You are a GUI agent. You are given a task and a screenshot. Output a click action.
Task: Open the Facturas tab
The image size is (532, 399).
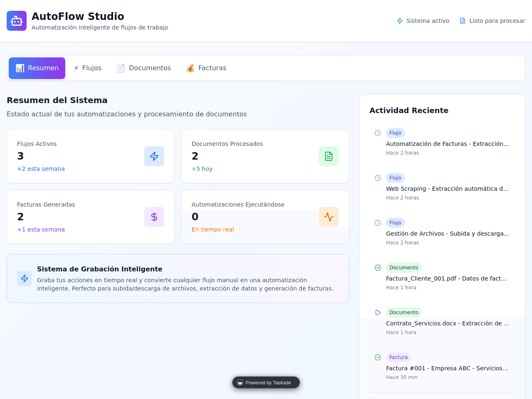206,68
